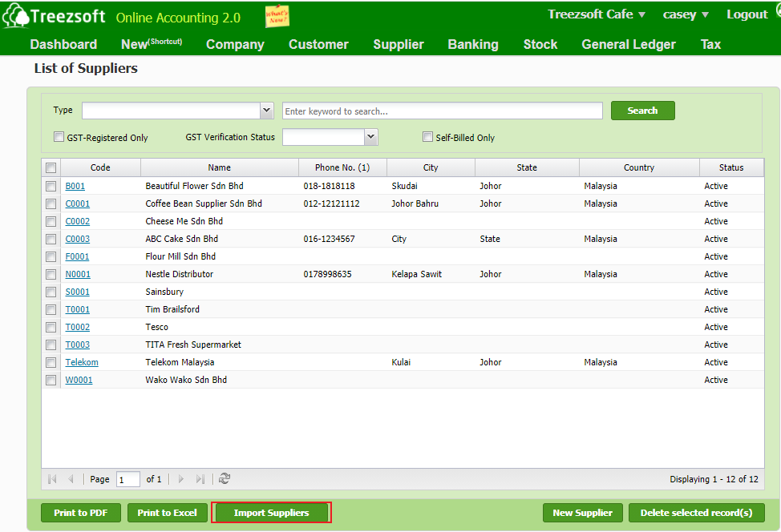The image size is (781, 532).
Task: Enable GST-Registered Only checkbox
Action: click(x=59, y=137)
